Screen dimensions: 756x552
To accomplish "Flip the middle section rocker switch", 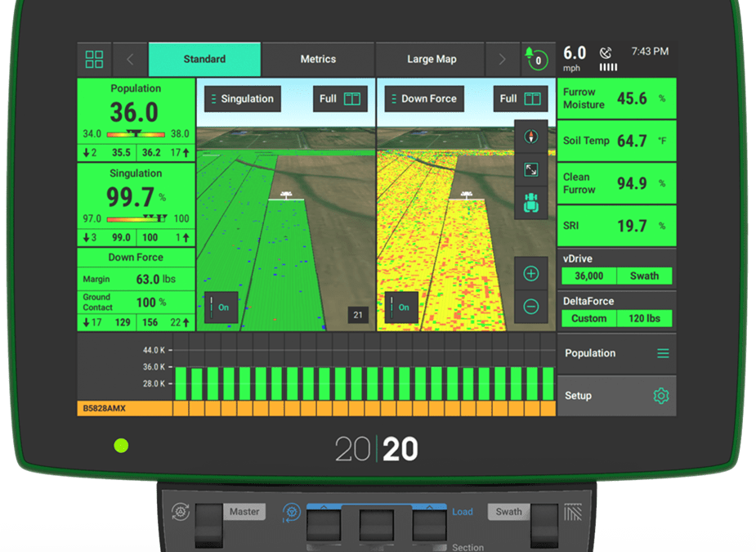I will click(377, 526).
